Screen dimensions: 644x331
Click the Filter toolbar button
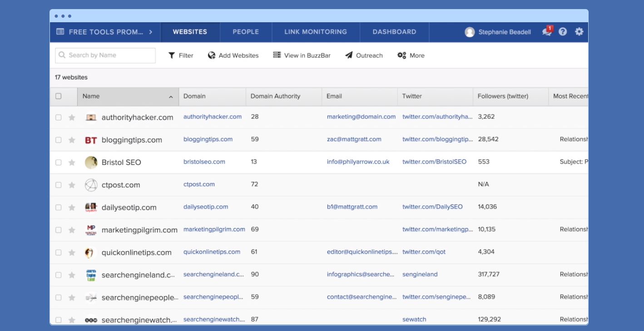(181, 55)
